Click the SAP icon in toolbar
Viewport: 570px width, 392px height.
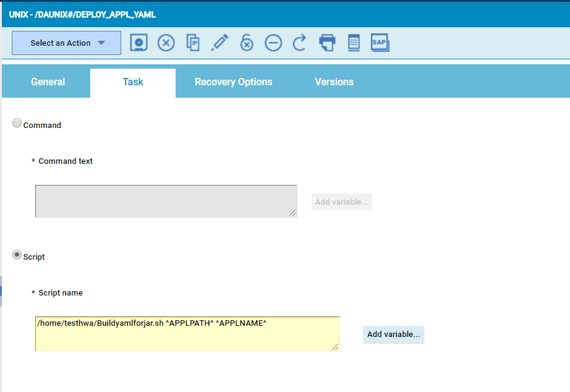point(380,43)
